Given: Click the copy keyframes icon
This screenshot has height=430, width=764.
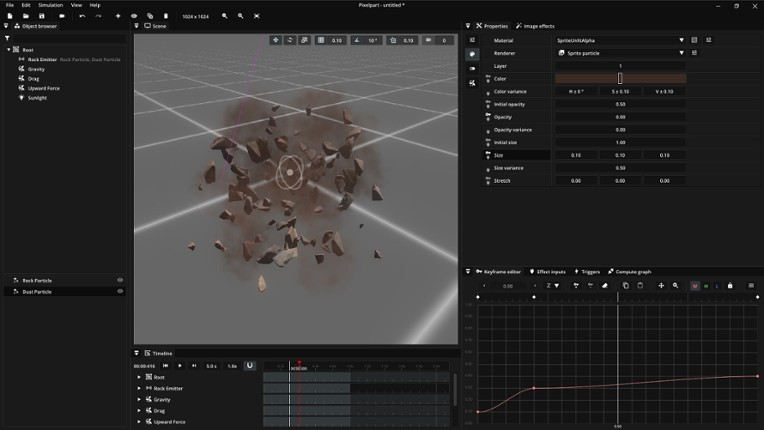Looking at the screenshot, I should 626,286.
